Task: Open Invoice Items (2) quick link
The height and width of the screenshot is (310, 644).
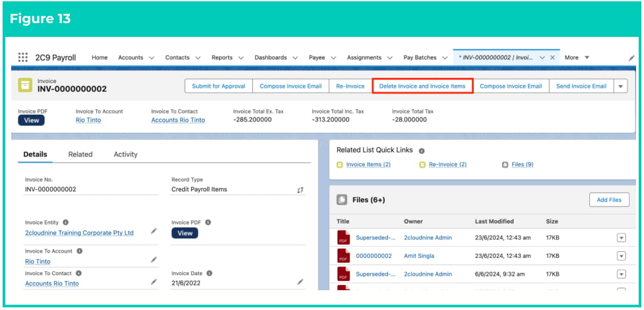Action: point(368,165)
